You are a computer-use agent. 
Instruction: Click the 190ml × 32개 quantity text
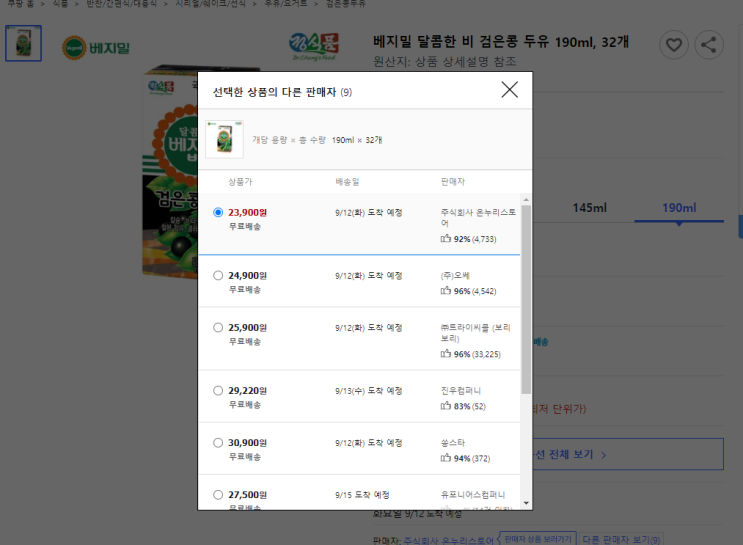(357, 140)
